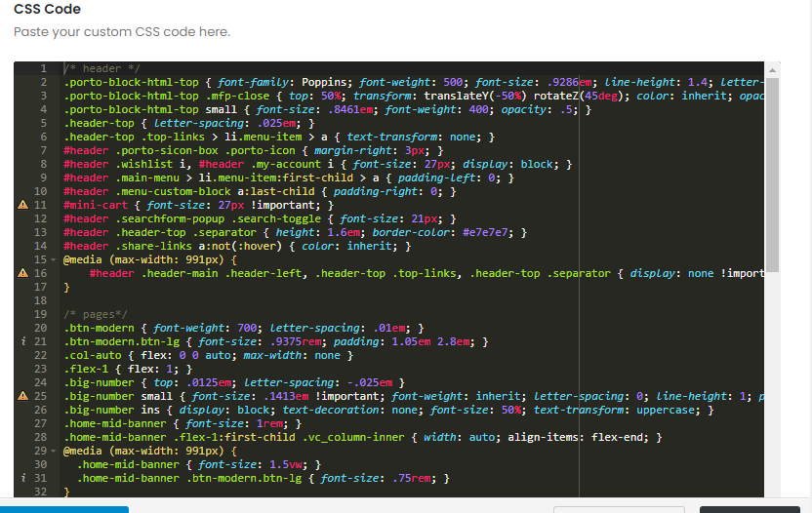This screenshot has width=812, height=513.
Task: Click '.header-top' selector on line 5
Action: coord(99,123)
